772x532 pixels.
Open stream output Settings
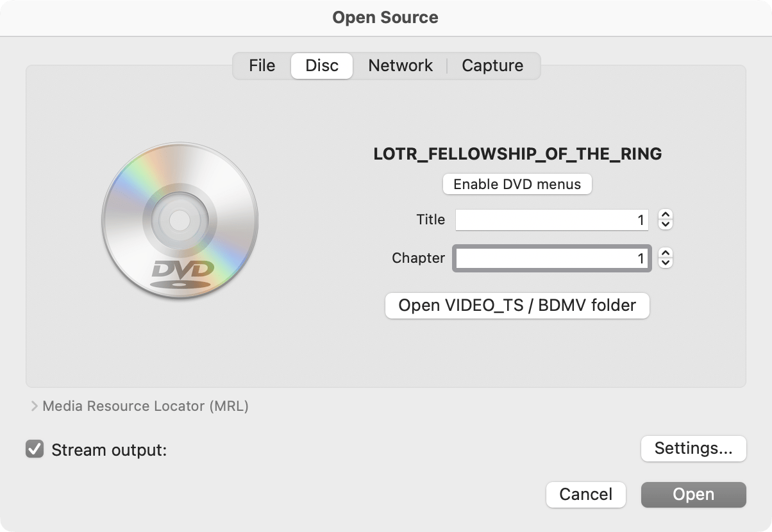pos(693,449)
